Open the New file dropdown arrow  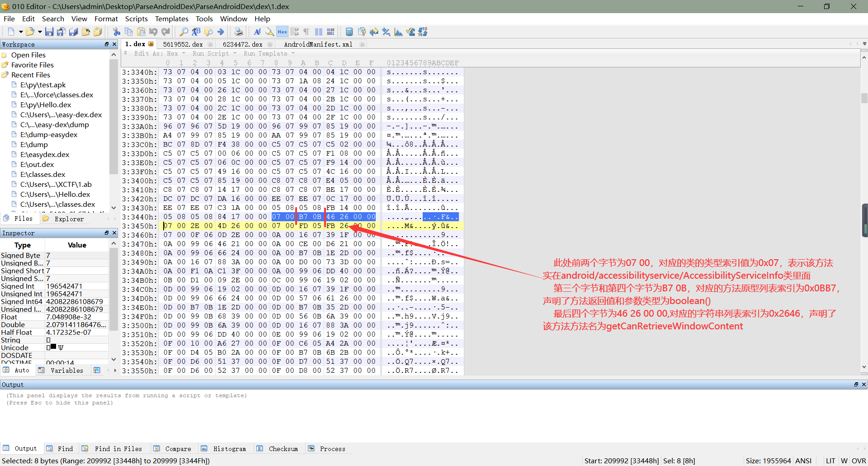20,32
